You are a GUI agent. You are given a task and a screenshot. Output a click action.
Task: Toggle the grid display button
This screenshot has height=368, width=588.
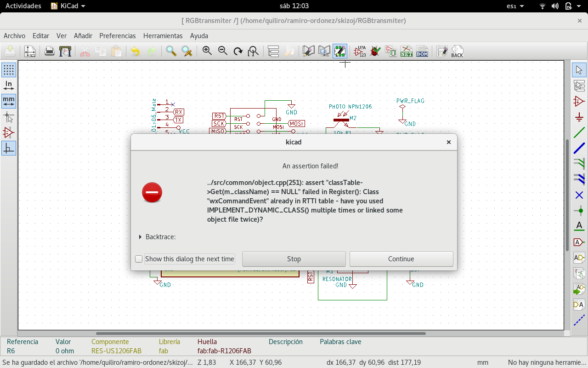[9, 70]
